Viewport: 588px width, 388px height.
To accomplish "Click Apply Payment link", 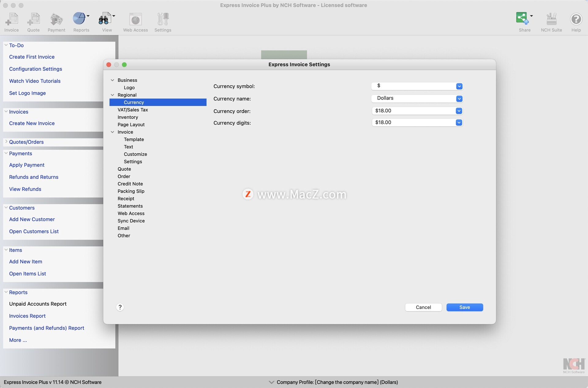I will click(x=27, y=165).
